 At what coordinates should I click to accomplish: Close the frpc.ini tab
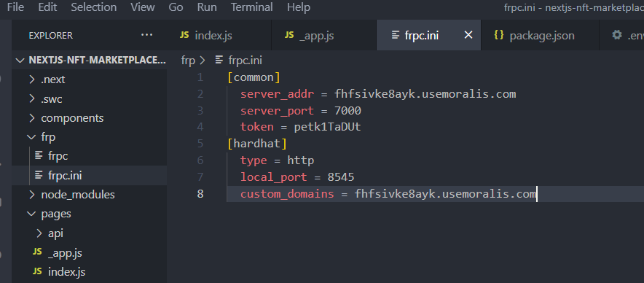[x=468, y=35]
